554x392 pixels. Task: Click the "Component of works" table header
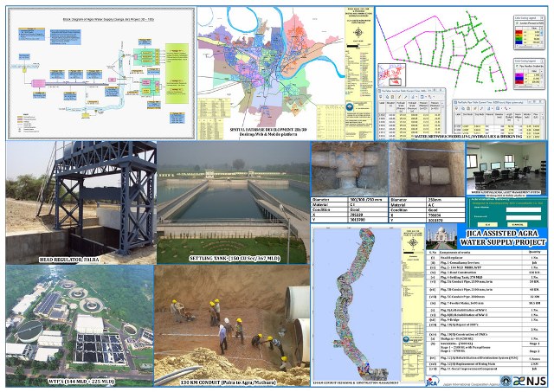pyautogui.click(x=454, y=253)
